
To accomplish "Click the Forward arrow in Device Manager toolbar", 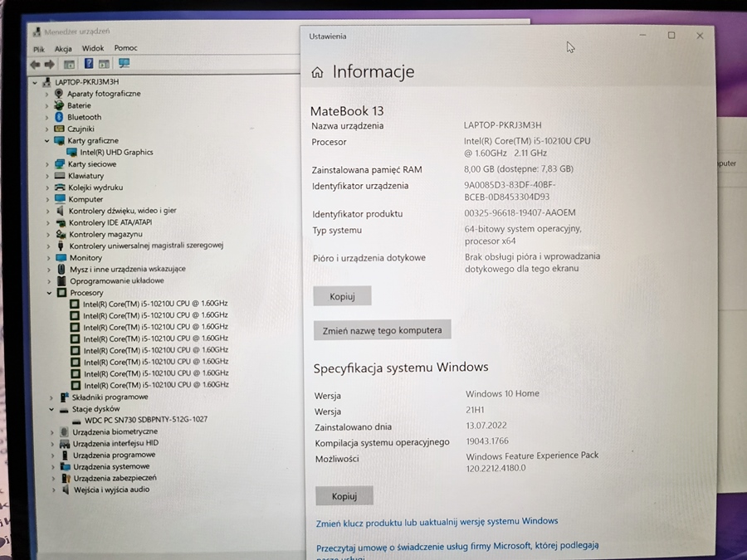I will pos(50,64).
